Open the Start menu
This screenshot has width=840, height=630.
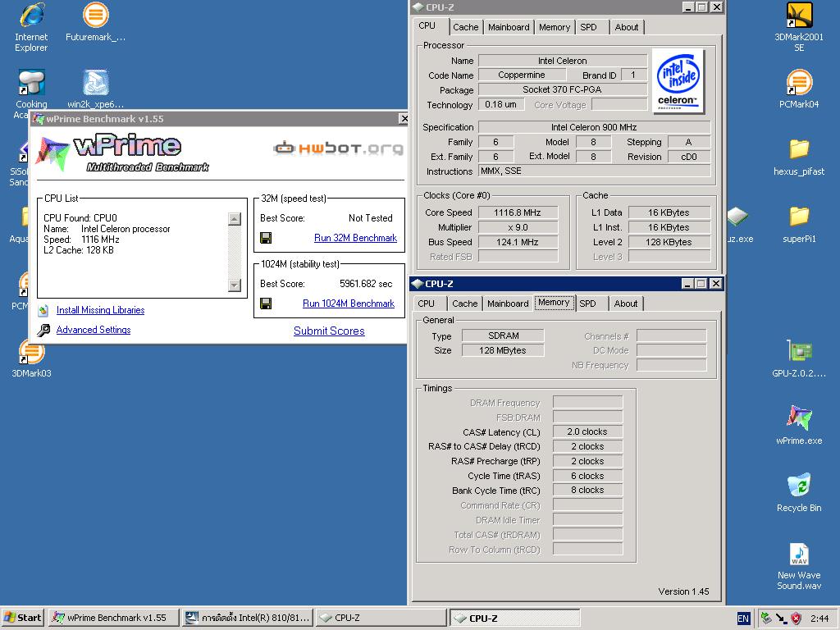coord(22,618)
